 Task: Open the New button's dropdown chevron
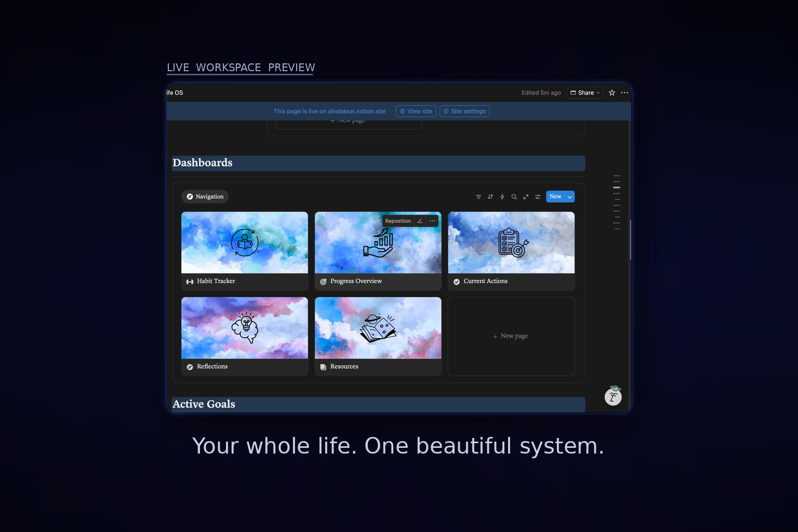point(569,196)
